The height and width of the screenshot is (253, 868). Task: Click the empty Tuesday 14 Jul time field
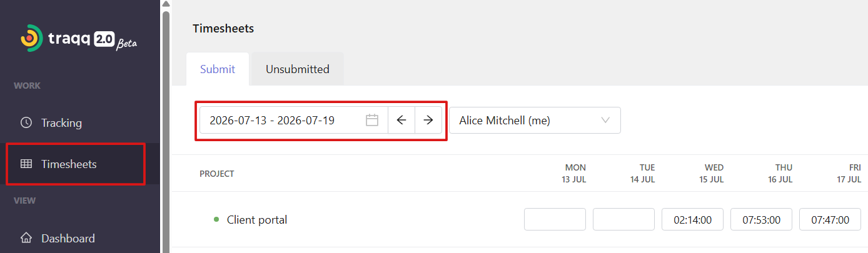[x=623, y=219]
